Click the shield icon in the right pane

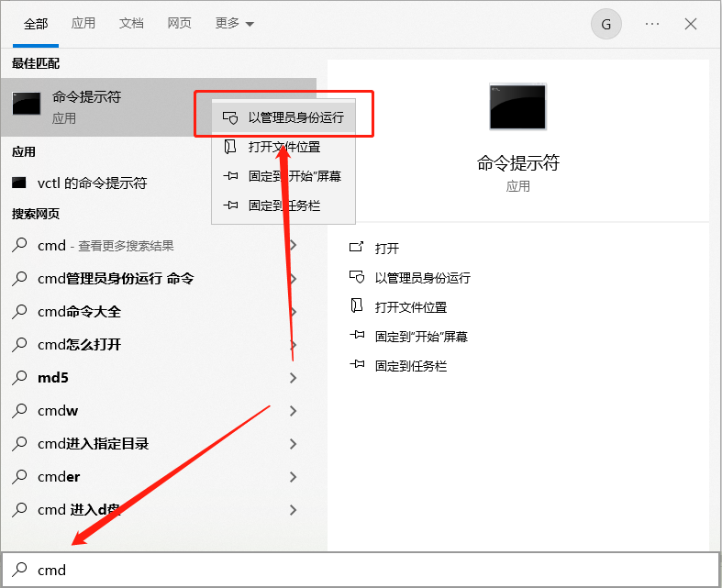pos(357,278)
